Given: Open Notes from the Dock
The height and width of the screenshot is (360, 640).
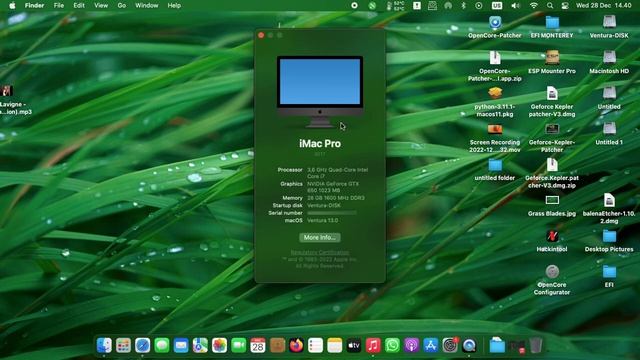Looking at the screenshot, I should point(335,345).
